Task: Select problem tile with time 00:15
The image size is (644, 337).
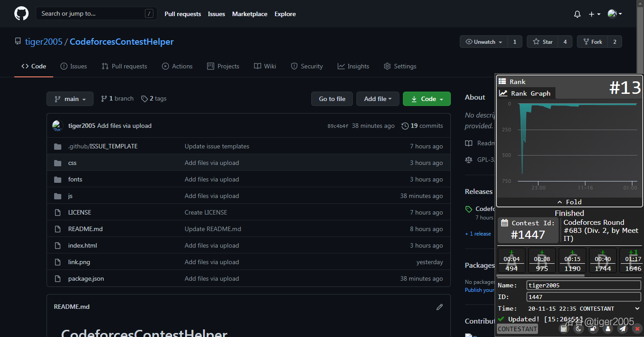Action: 572,260
